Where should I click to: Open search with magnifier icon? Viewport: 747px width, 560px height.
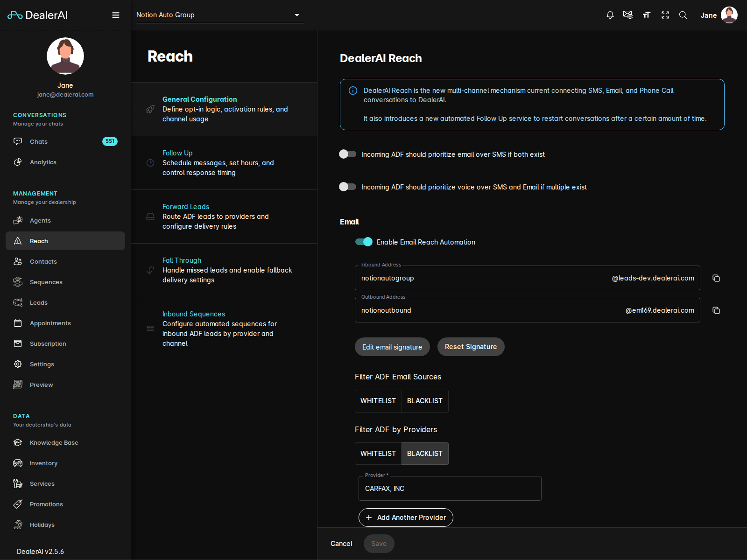pyautogui.click(x=683, y=15)
